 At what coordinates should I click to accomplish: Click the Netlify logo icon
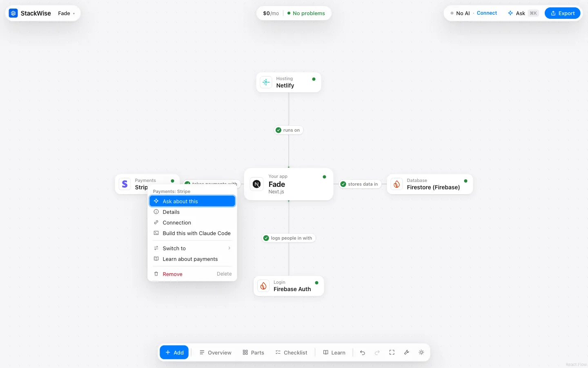(x=266, y=82)
